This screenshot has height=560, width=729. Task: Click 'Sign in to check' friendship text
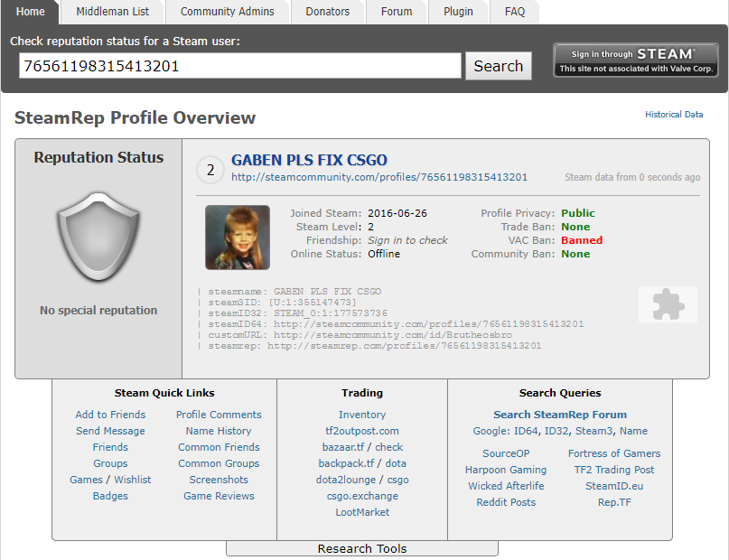click(x=407, y=240)
